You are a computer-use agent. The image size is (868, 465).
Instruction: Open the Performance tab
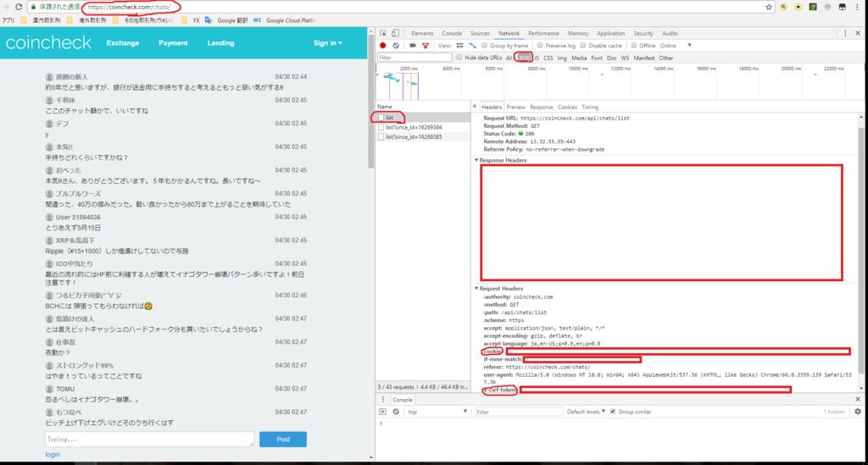(543, 33)
